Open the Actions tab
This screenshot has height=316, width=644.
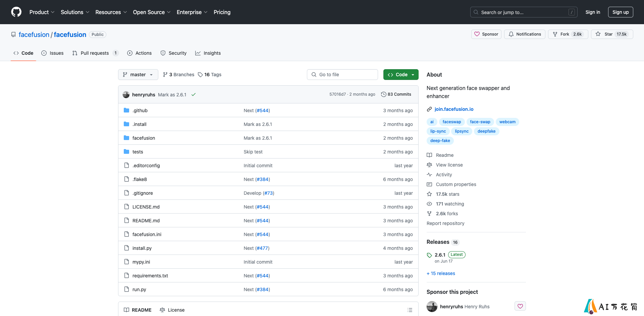[140, 53]
